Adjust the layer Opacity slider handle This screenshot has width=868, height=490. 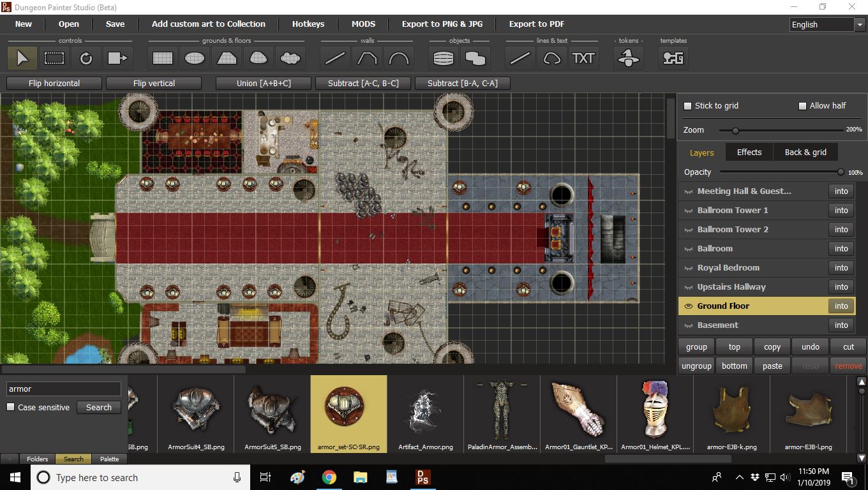coord(841,172)
